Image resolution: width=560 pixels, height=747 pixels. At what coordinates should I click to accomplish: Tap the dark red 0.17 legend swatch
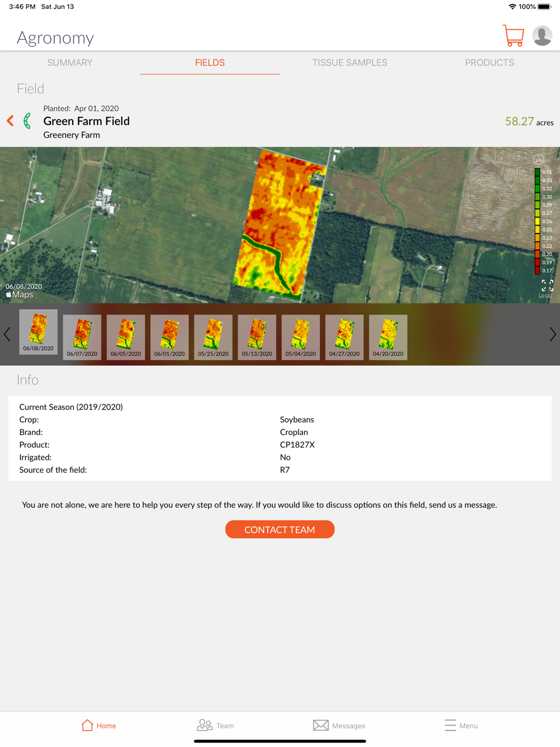pos(538,270)
